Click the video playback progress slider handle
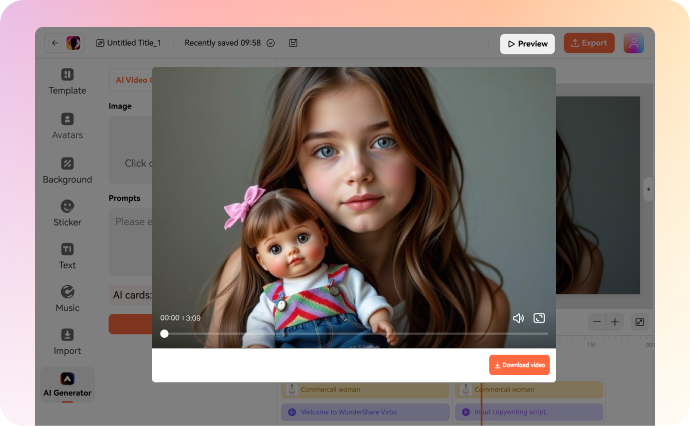 point(164,334)
